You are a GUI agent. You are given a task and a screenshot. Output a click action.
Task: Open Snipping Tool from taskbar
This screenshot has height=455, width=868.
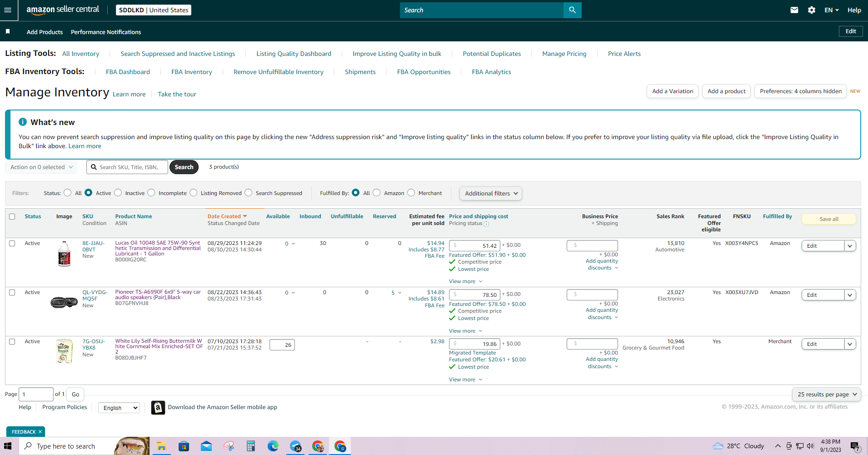[229, 446]
